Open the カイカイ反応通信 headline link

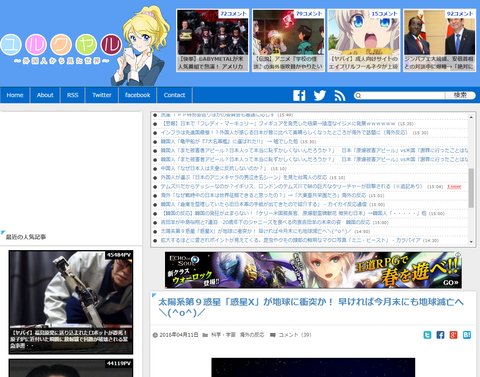264,205
